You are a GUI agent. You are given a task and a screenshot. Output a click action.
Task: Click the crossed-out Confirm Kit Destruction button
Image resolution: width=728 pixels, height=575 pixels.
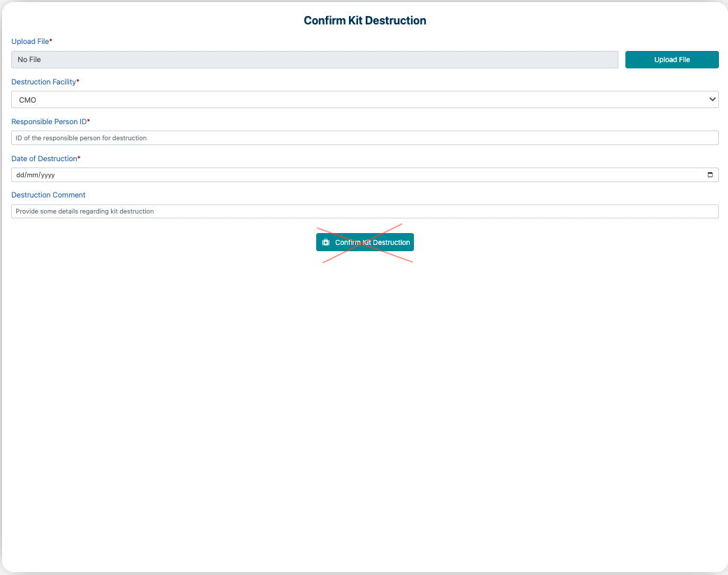[x=364, y=242]
